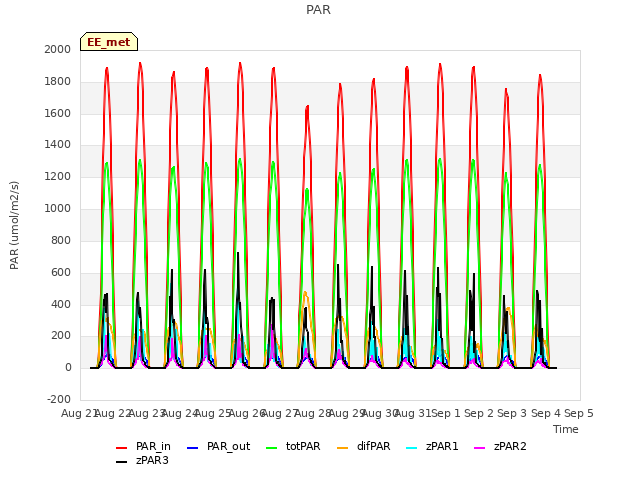The image size is (640, 480).
Task: Click the EE_met annotation label
Action: [x=109, y=42]
